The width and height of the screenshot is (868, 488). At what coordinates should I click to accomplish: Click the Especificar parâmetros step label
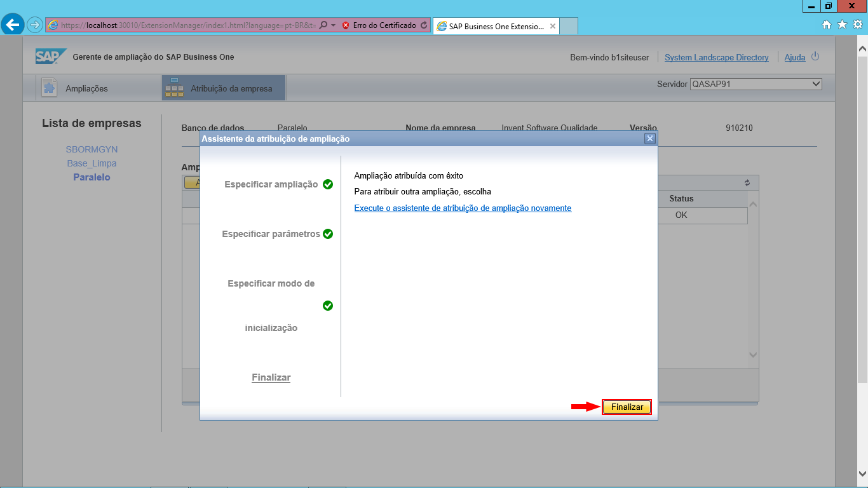tap(271, 234)
